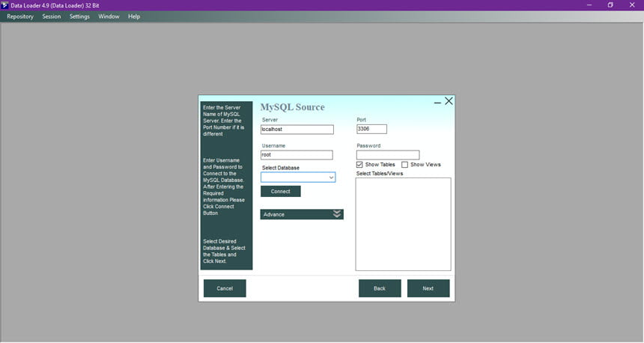Click the Select Database label

(x=281, y=168)
